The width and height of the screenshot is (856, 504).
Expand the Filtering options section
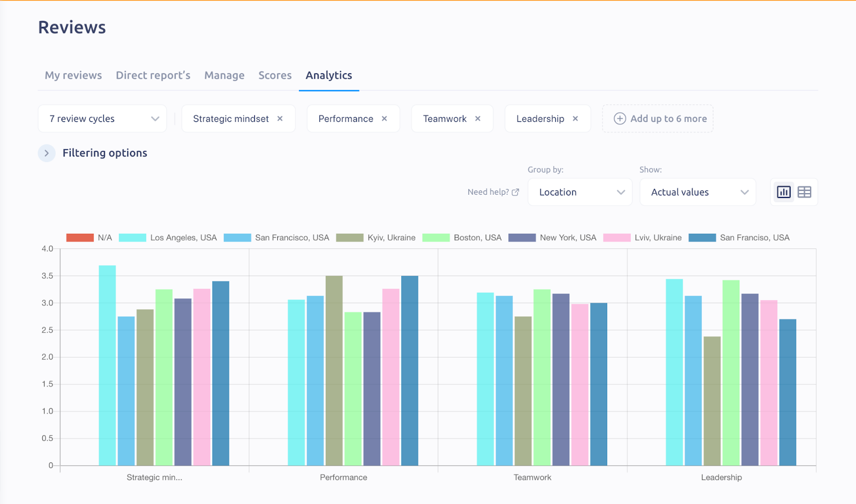pos(47,152)
